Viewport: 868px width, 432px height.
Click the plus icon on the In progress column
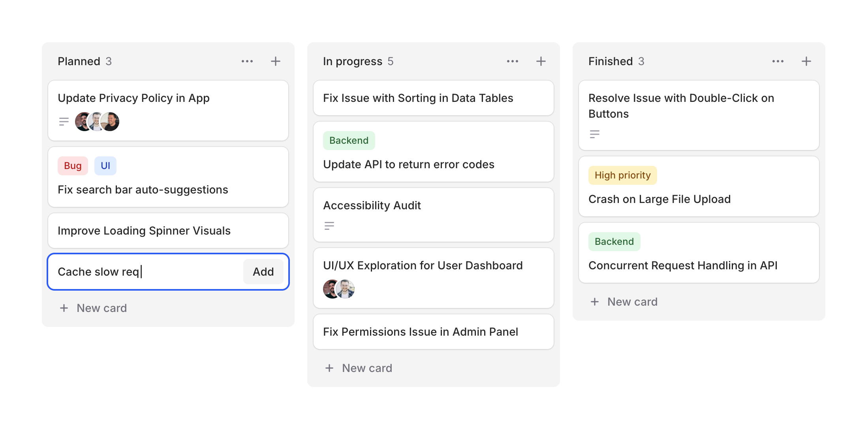[x=541, y=61]
